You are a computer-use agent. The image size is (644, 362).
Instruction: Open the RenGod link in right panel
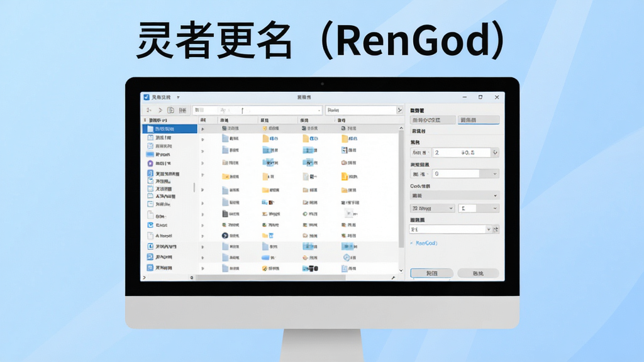(426, 243)
